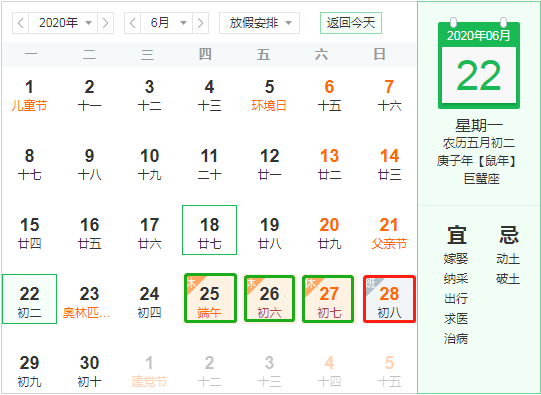Select June 21 父亲节
541x395 pixels.
(389, 233)
